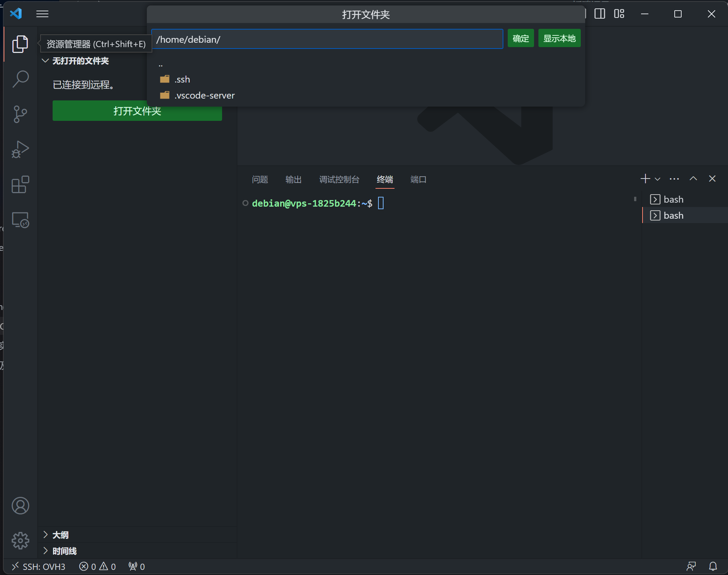Open the Search view in activity bar
The image size is (728, 575).
[x=20, y=79]
